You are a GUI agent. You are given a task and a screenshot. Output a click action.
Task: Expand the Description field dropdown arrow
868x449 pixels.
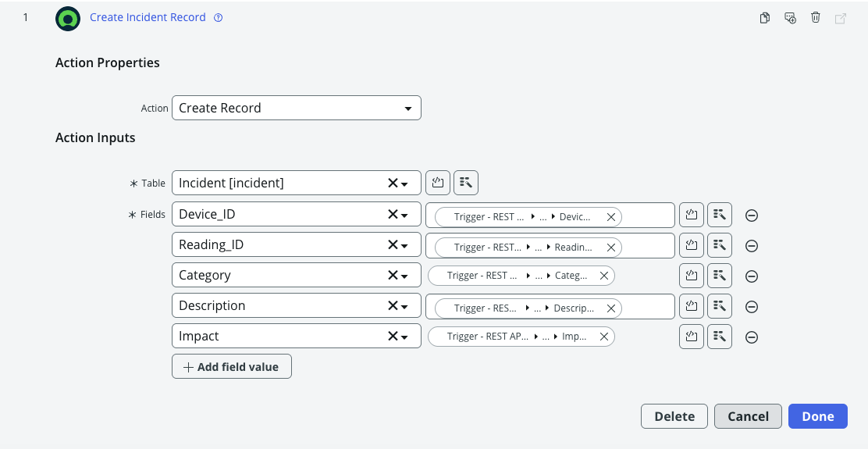[x=404, y=307]
